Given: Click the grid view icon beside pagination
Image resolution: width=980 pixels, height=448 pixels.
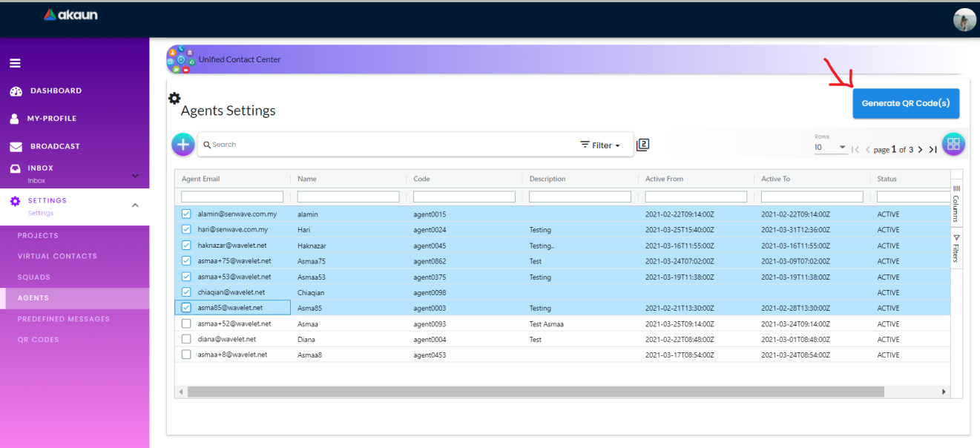Looking at the screenshot, I should (953, 144).
